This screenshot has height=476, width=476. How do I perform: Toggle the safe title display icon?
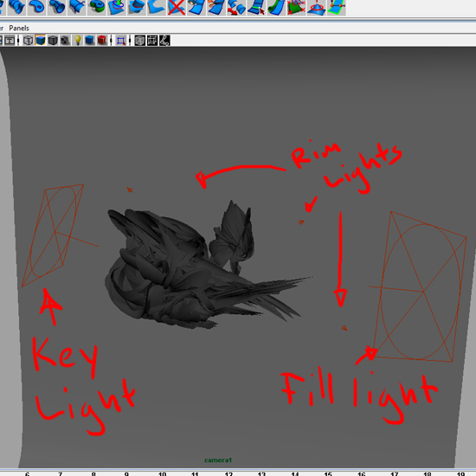point(10,41)
